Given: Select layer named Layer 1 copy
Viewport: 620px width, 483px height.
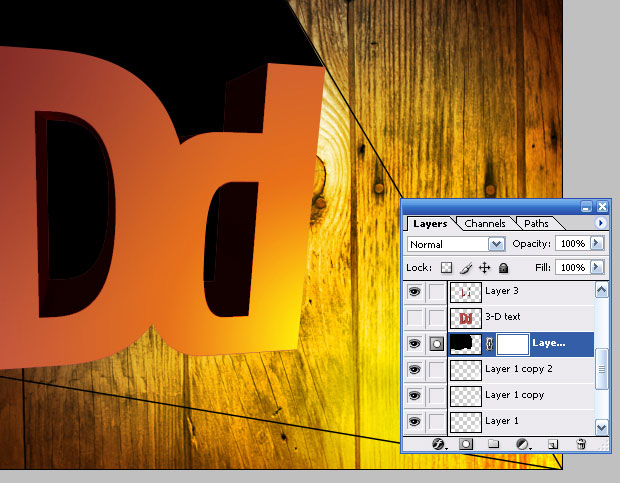Looking at the screenshot, I should (x=514, y=395).
